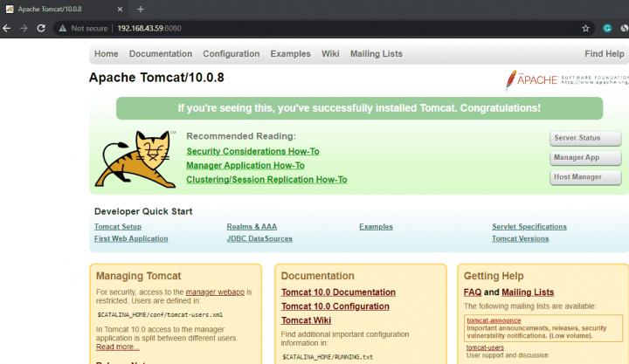
Task: Click Read more link in Managing Tomcat
Action: coord(118,347)
